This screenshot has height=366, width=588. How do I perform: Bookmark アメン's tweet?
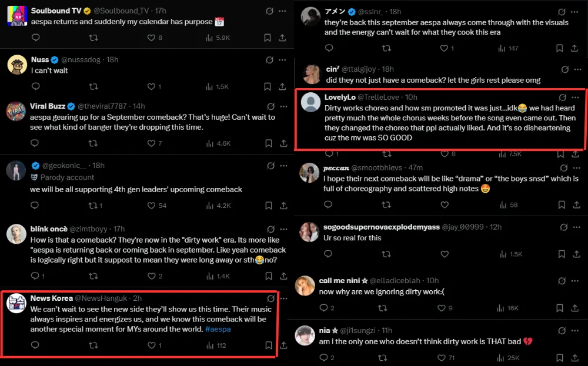pos(562,48)
